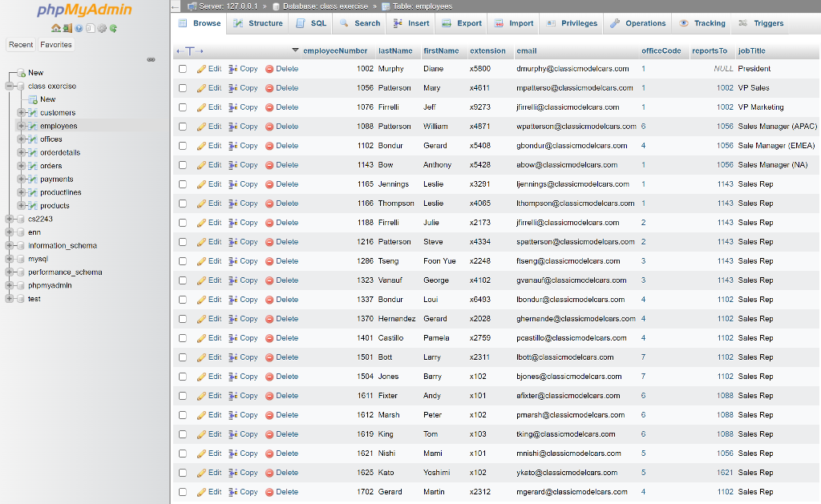Open the sort dropdown before employeeNumber column
Viewport: 821px width, 504px height.
tap(295, 50)
